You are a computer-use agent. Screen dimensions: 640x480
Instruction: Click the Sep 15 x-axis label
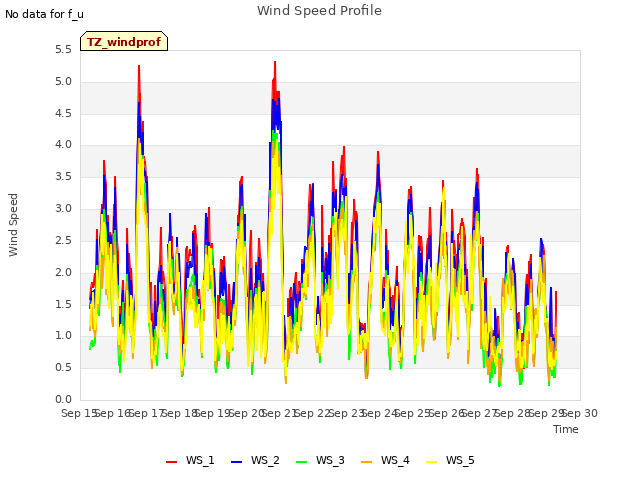point(79,413)
